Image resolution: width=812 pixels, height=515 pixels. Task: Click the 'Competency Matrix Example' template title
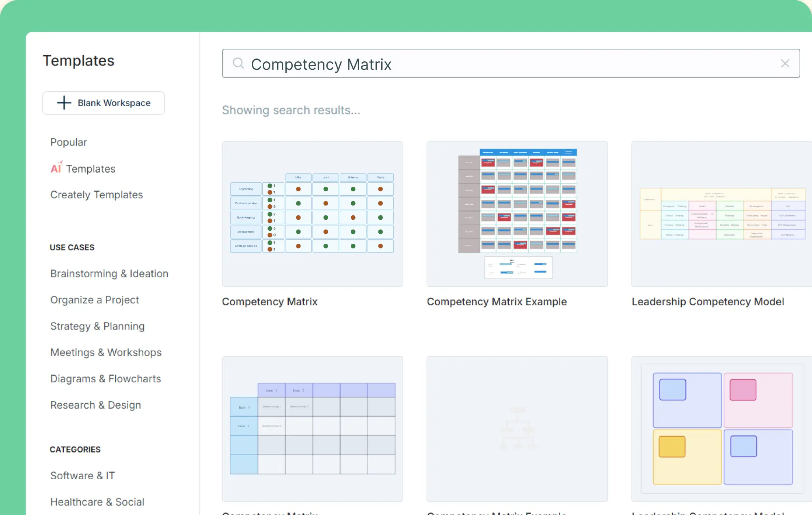click(x=497, y=302)
